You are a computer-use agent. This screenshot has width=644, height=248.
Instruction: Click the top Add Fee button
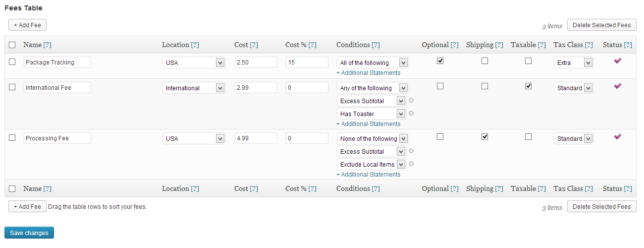tap(27, 25)
